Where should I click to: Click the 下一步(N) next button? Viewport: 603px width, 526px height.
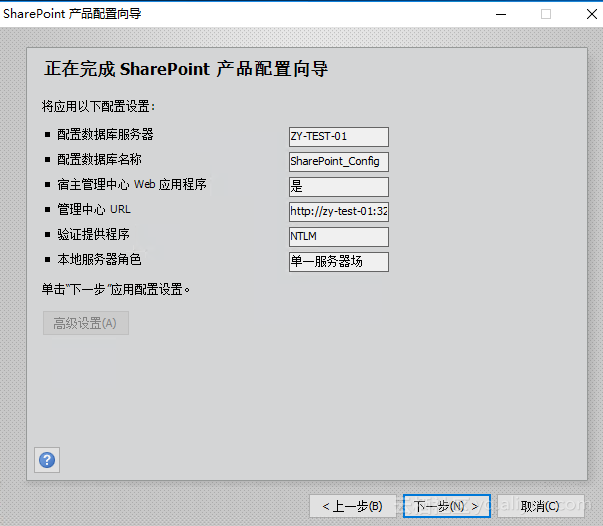[446, 506]
